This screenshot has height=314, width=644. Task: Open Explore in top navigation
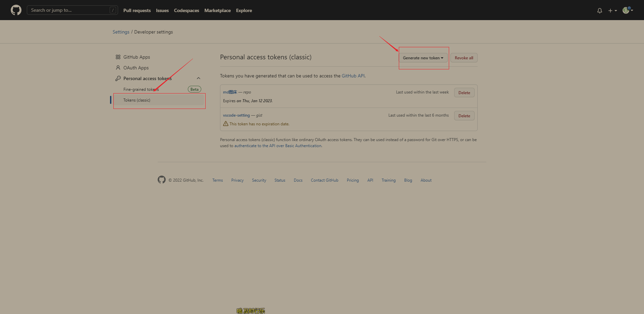(244, 10)
